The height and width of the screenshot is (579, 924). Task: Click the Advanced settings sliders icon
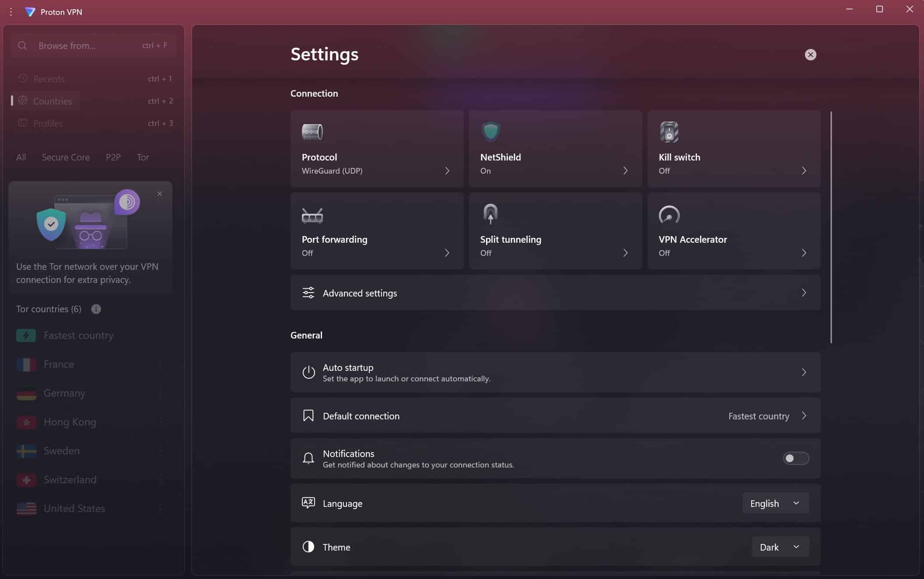(308, 293)
